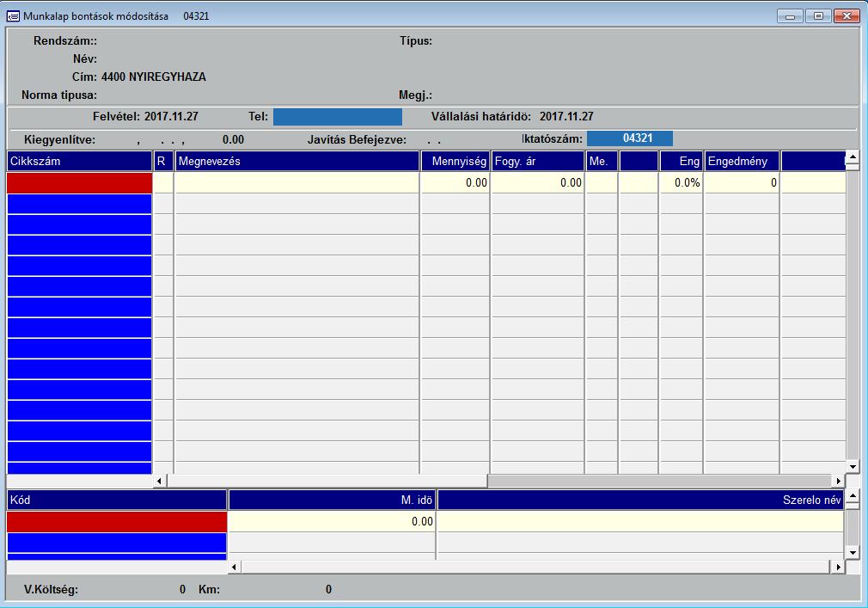Click the Norma tipusa label
The height and width of the screenshot is (608, 868).
pyautogui.click(x=59, y=95)
